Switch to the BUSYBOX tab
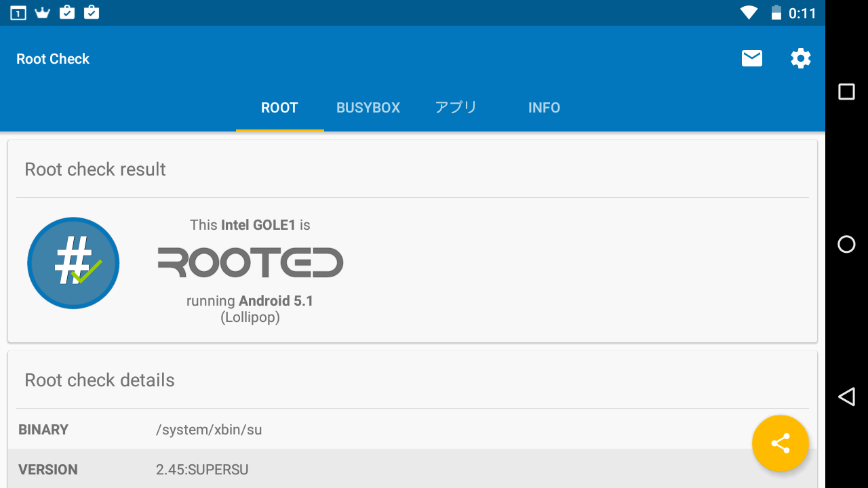This screenshot has height=488, width=868. [x=368, y=108]
